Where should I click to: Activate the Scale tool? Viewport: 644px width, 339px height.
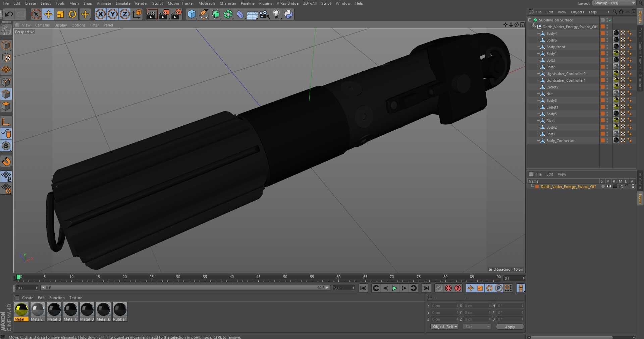point(60,14)
